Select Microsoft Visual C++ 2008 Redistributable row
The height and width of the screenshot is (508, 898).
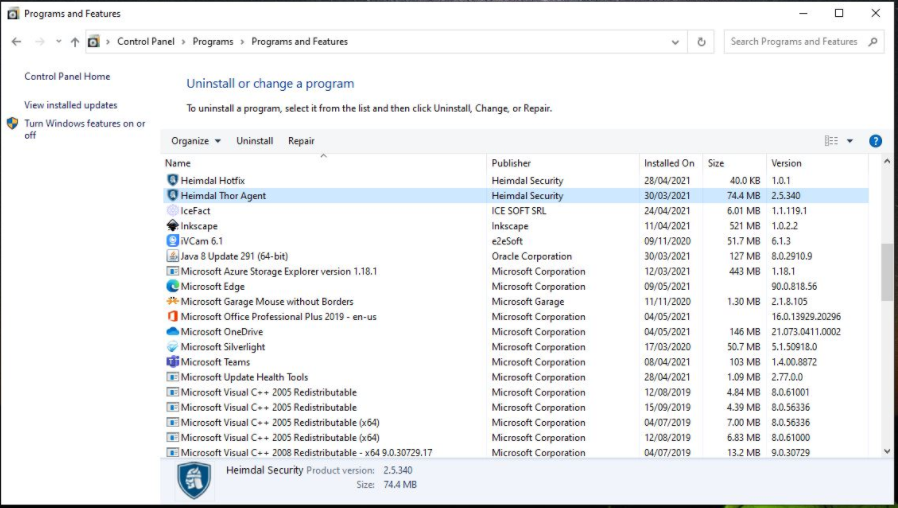click(516, 452)
